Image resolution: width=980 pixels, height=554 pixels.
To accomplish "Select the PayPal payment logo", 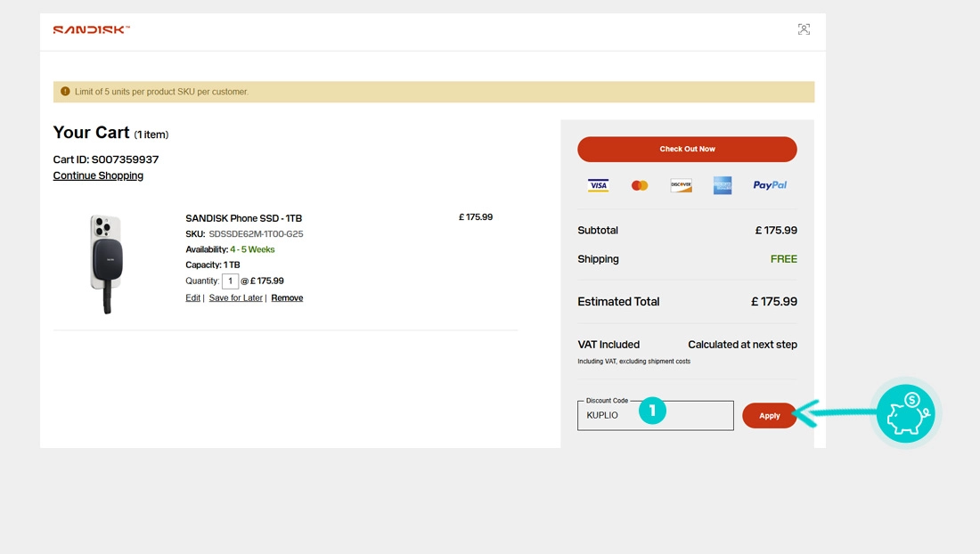I will (x=770, y=185).
